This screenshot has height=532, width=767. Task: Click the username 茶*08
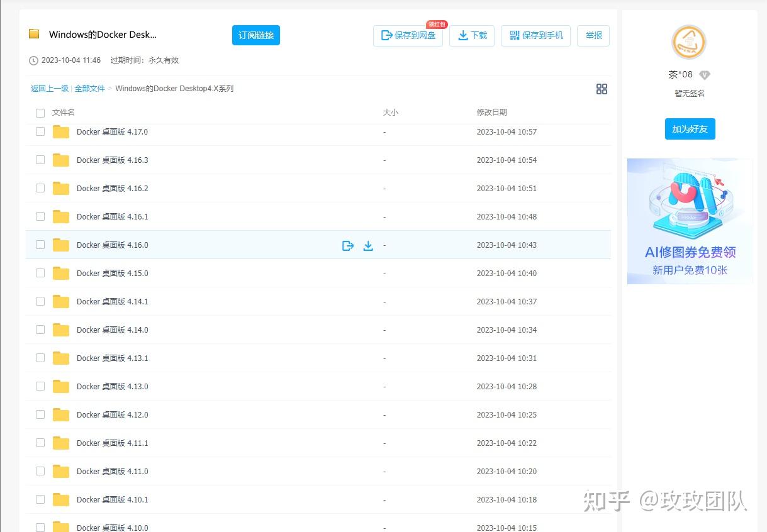[x=680, y=75]
